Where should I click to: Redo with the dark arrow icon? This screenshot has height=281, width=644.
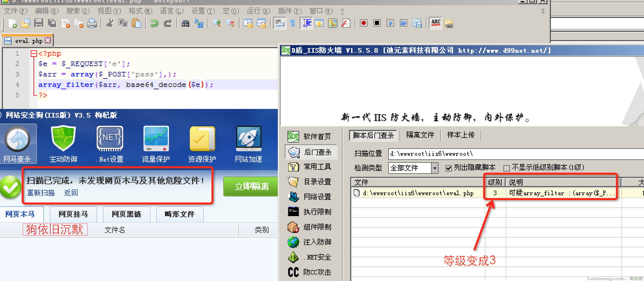click(168, 23)
